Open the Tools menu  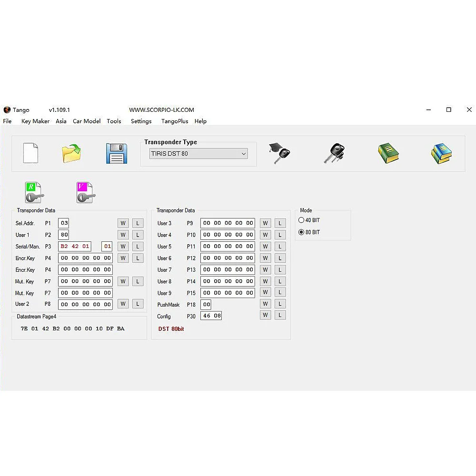[114, 121]
